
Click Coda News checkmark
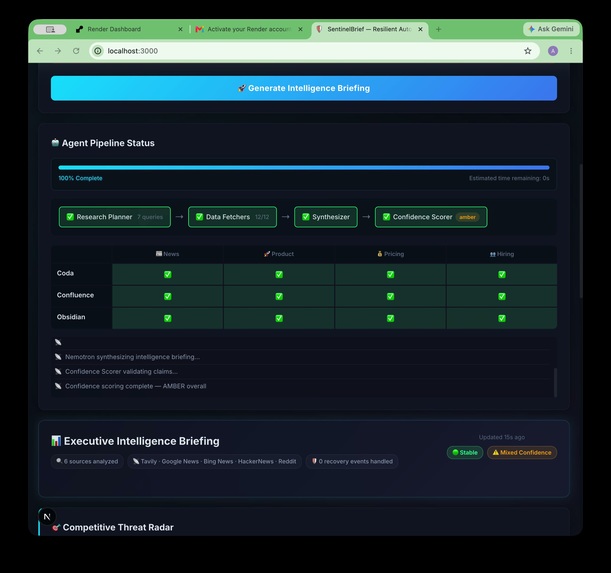[168, 274]
